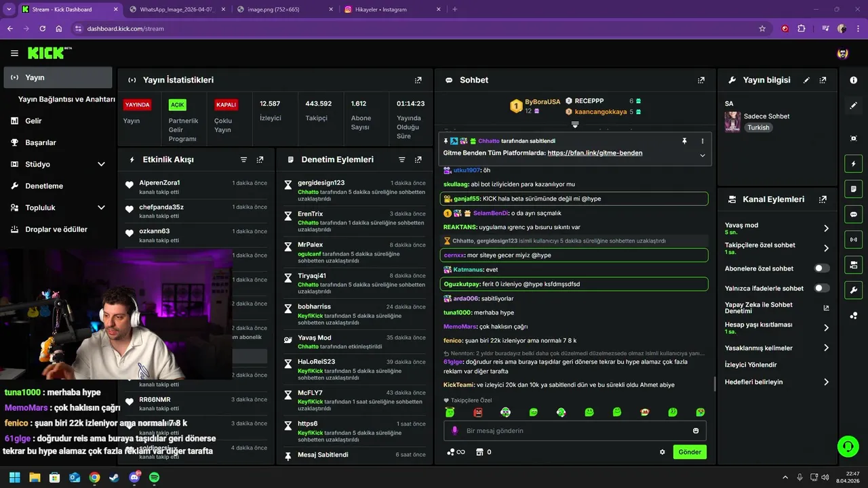The width and height of the screenshot is (868, 488).
Task: Open the hamburger menu beside KICK logo
Action: coord(14,53)
